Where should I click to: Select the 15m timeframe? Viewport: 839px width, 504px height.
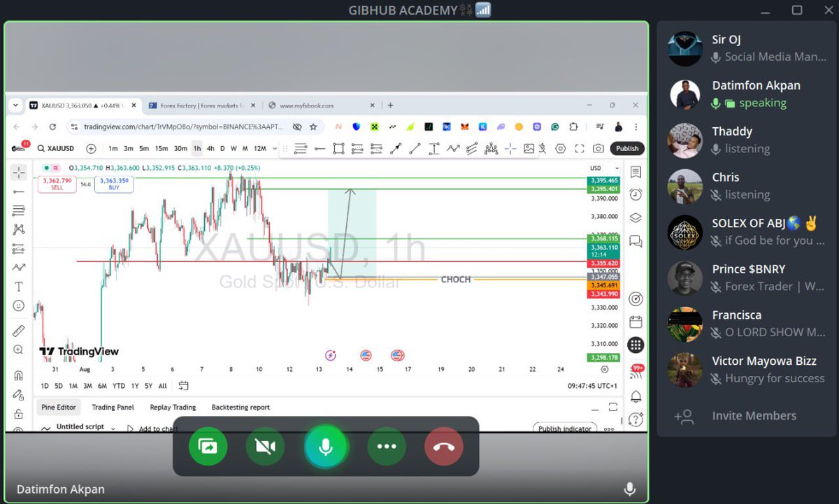click(x=161, y=148)
